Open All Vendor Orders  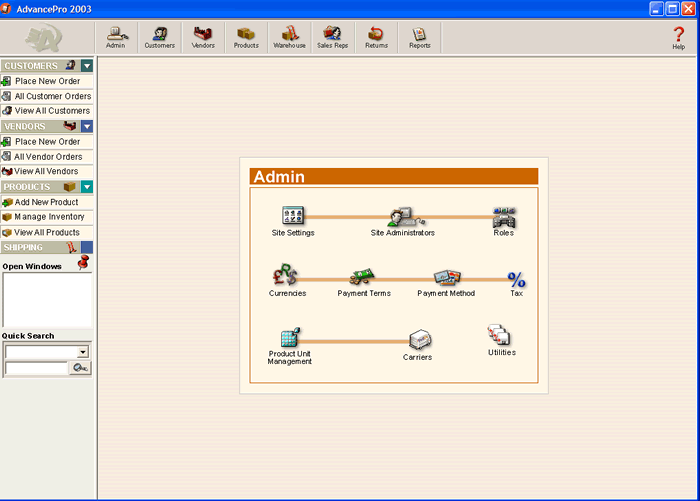[x=46, y=157]
